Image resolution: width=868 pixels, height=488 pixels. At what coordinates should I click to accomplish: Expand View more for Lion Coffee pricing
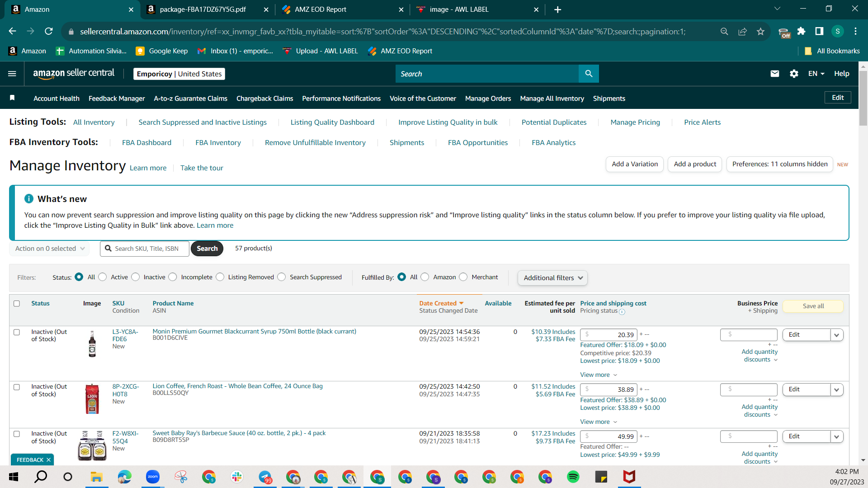tap(599, 422)
